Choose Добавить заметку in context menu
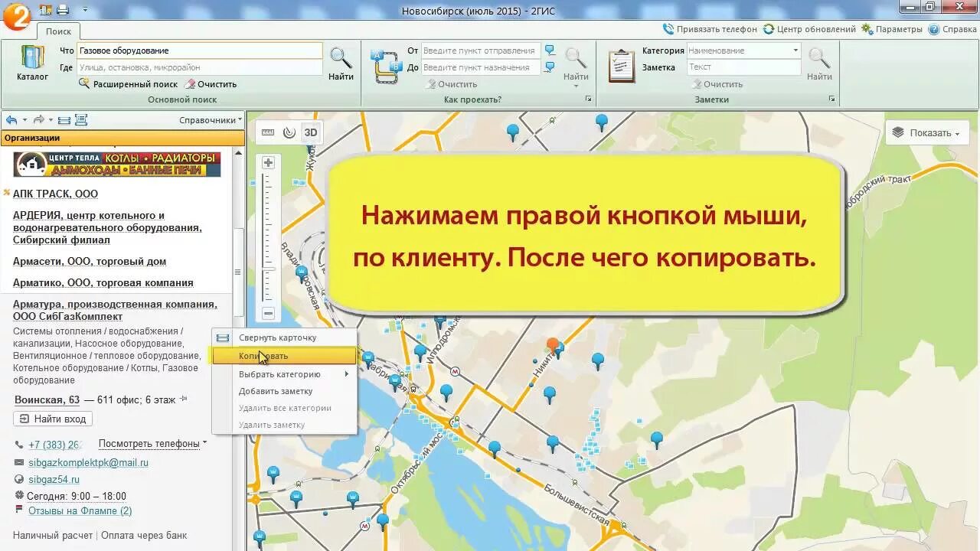Screen dimensions: 980x551 pyautogui.click(x=285, y=391)
